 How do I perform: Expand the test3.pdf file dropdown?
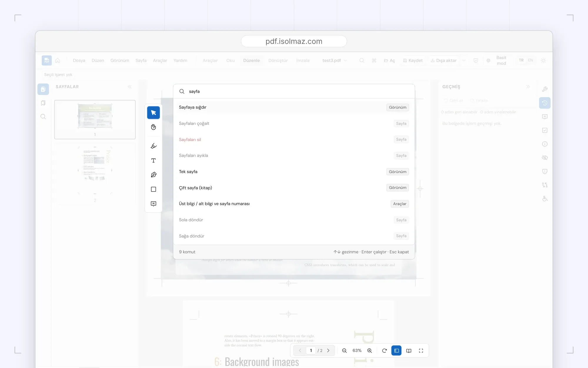[345, 60]
